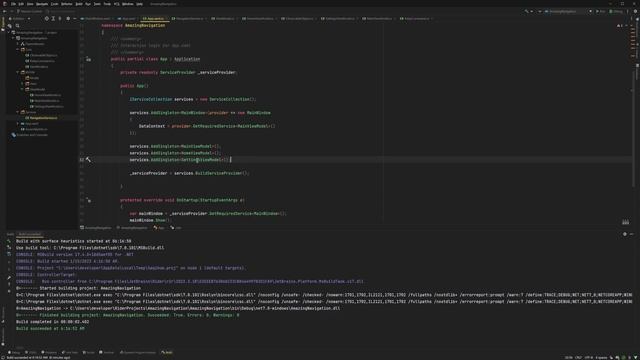Collapse the AmazingNavigation project node
The width and height of the screenshot is (640, 360).
[x=13, y=38]
